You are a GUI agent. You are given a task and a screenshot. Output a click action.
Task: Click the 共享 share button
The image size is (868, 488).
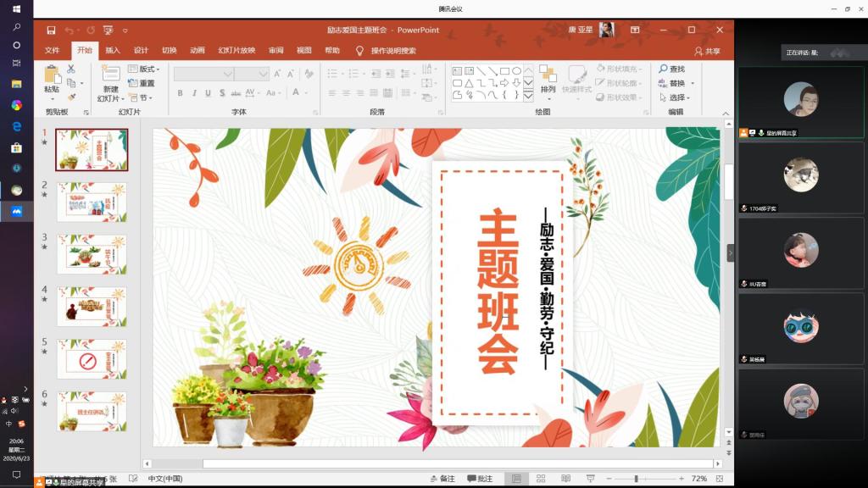pos(708,51)
